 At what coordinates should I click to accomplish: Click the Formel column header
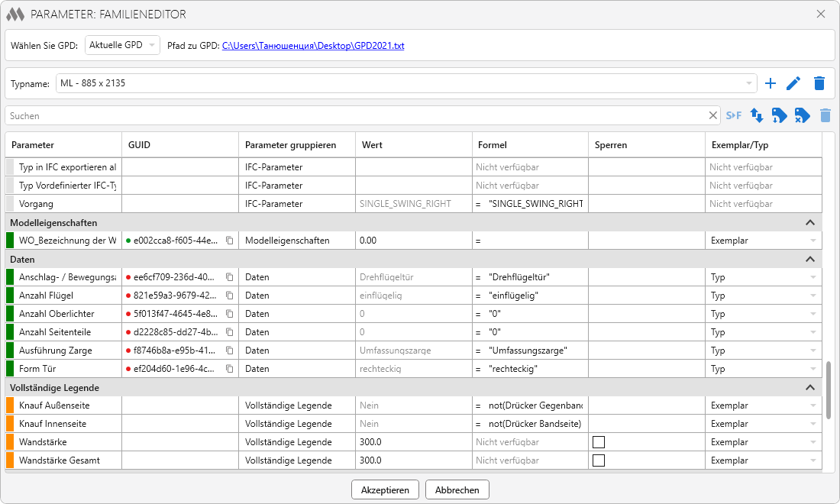pos(493,145)
